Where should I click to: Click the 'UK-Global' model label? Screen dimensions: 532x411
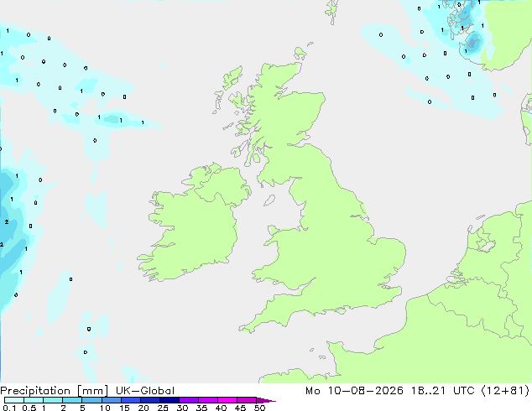(x=145, y=391)
